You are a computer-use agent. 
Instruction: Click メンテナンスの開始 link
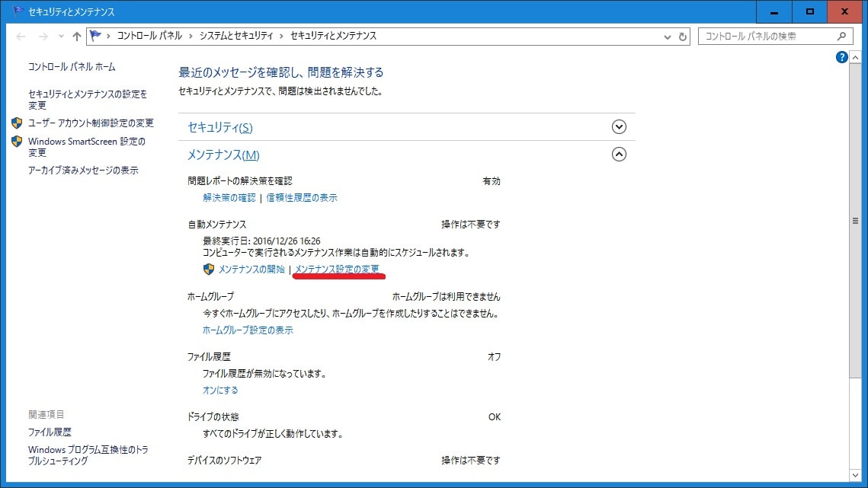(x=251, y=270)
